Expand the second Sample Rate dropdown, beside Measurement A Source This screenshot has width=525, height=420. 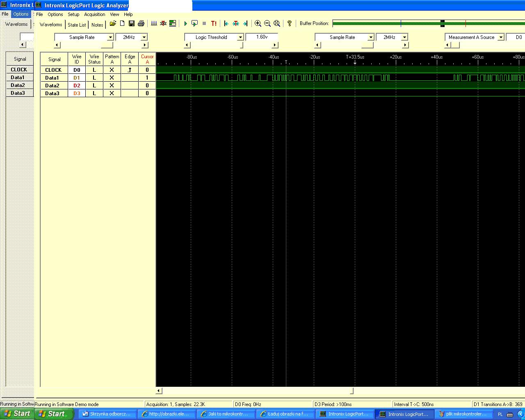click(371, 37)
